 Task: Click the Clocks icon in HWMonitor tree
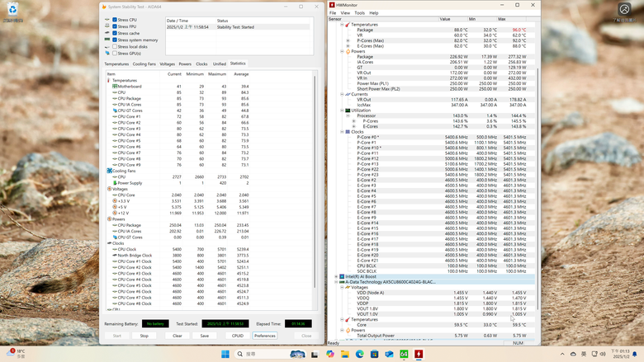click(348, 132)
